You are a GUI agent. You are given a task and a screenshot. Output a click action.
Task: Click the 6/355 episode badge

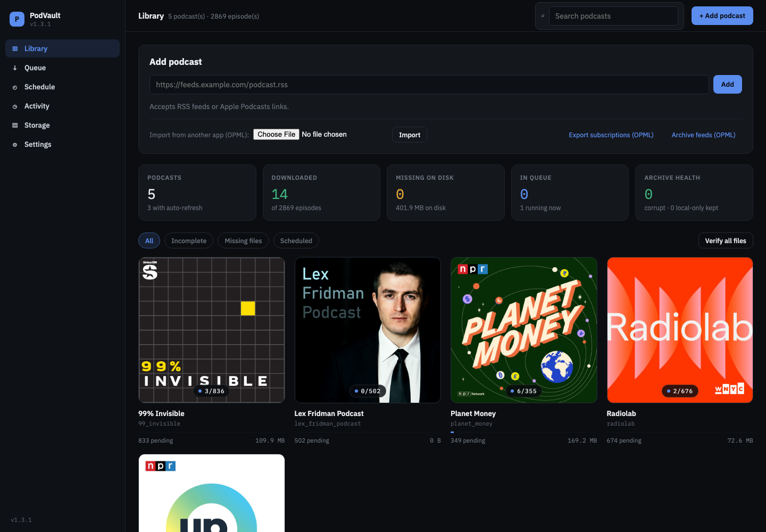[524, 391]
